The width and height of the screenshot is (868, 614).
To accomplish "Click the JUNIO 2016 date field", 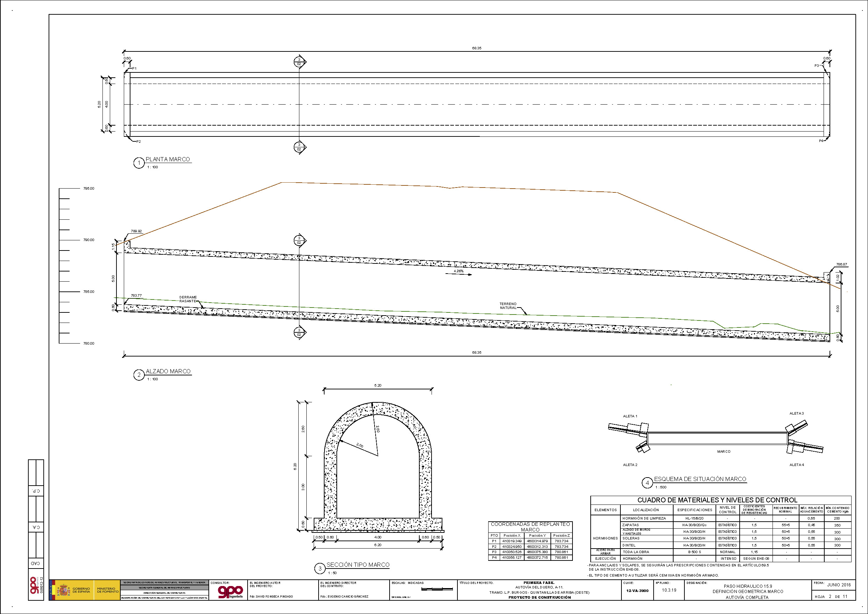I will point(839,585).
